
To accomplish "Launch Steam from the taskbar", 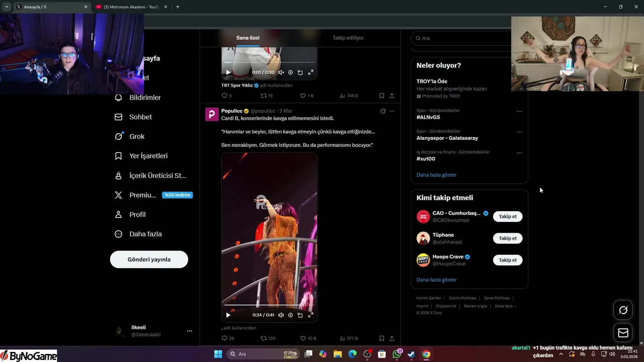I will point(411,354).
